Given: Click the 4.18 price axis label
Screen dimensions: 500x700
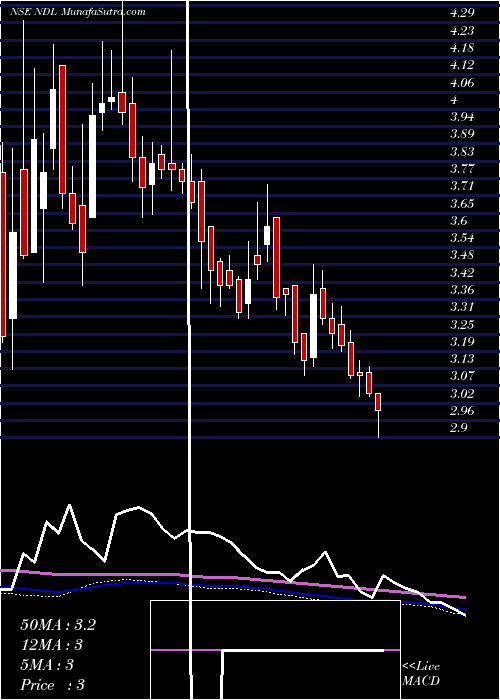Looking at the screenshot, I should [462, 48].
